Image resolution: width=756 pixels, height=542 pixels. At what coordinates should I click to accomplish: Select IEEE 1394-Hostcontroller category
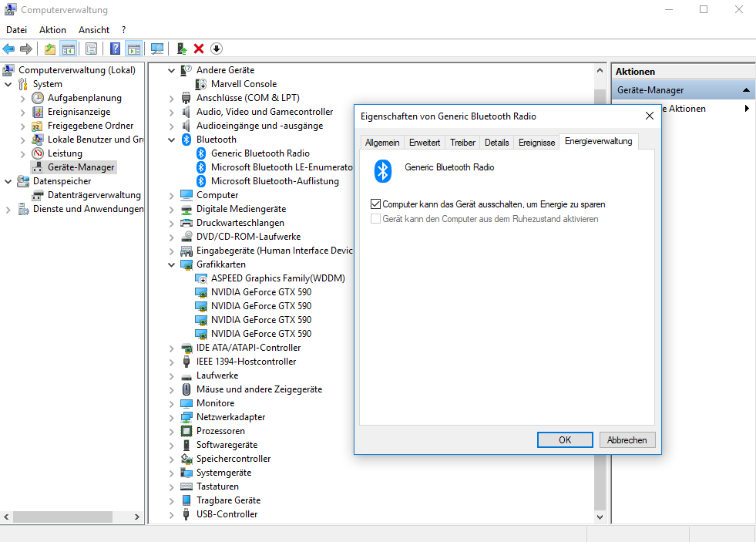pos(246,362)
